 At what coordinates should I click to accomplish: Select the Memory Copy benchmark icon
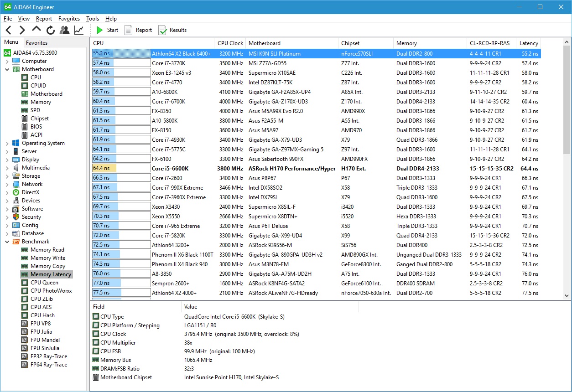tap(25, 266)
